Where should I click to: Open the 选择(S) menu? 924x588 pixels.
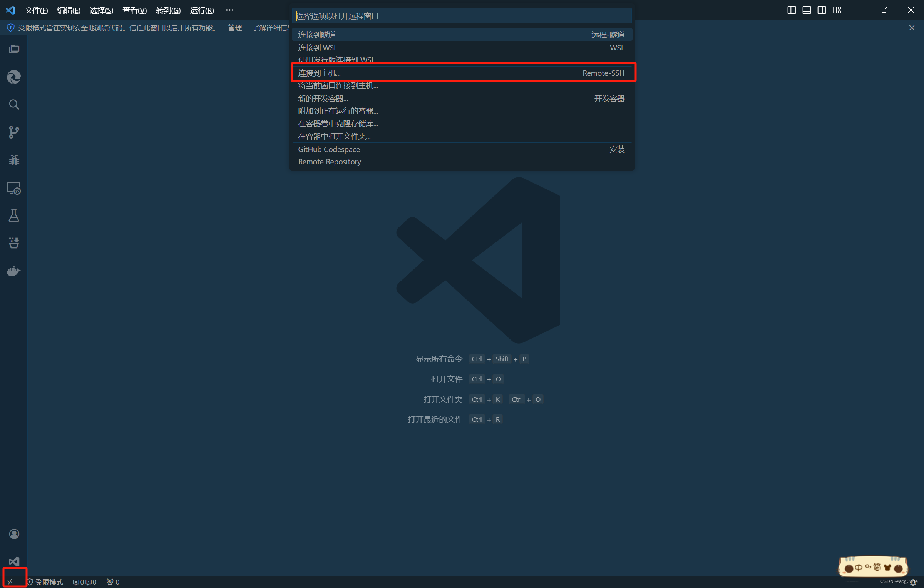(x=101, y=10)
